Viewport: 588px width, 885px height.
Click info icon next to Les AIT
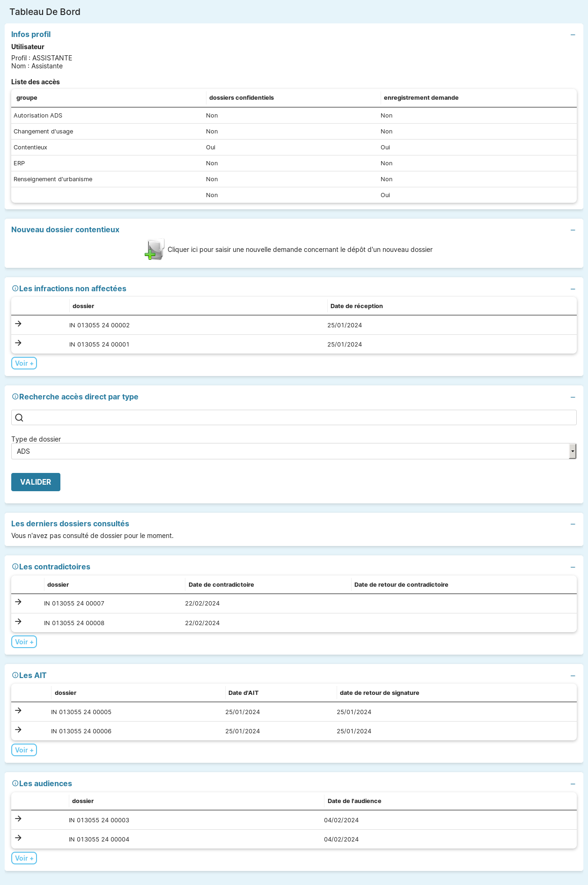tap(15, 676)
